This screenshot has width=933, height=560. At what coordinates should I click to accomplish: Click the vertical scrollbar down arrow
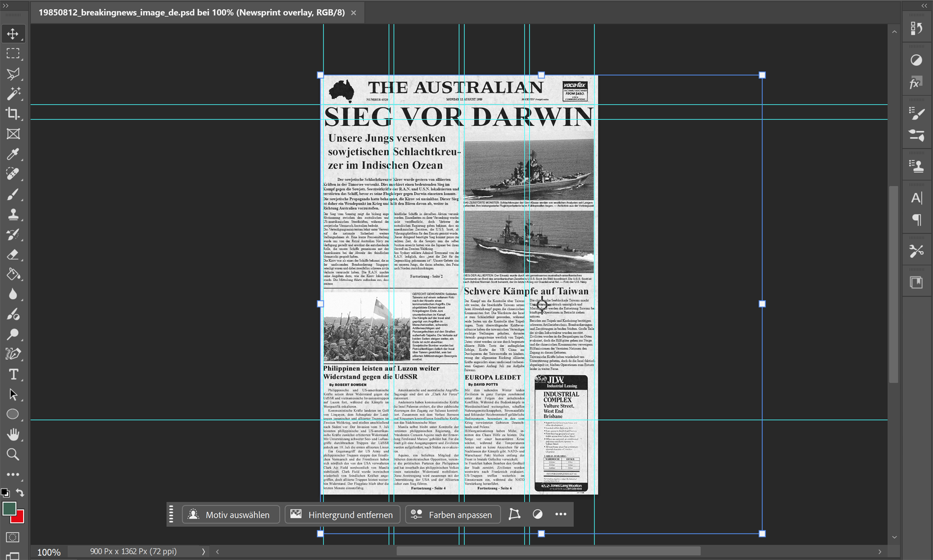coord(894,537)
